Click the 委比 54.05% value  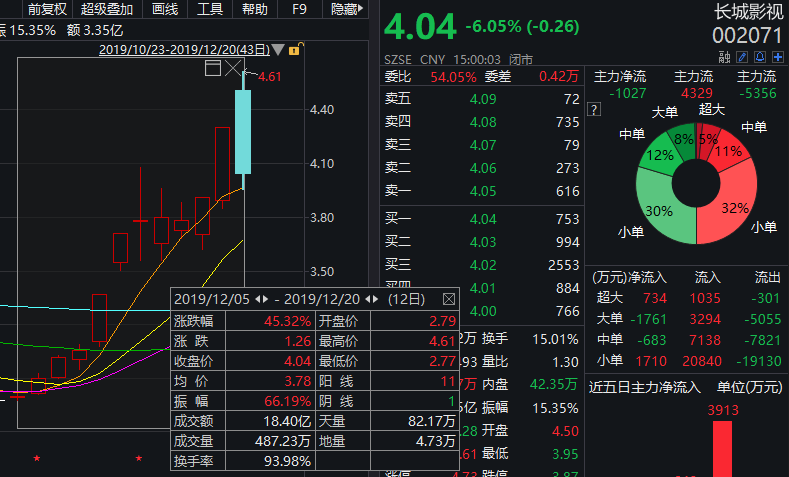click(x=453, y=77)
